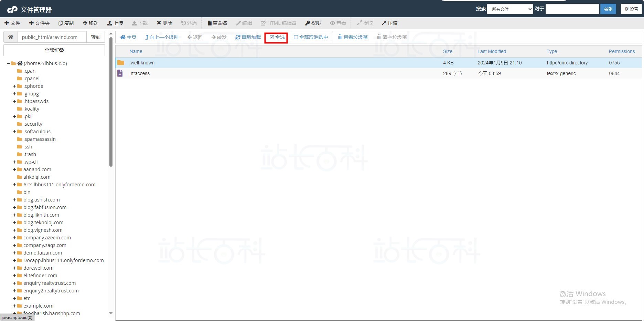Open the 设置 (Settings) gear
Image resolution: width=644 pixels, height=321 pixels.
click(631, 9)
